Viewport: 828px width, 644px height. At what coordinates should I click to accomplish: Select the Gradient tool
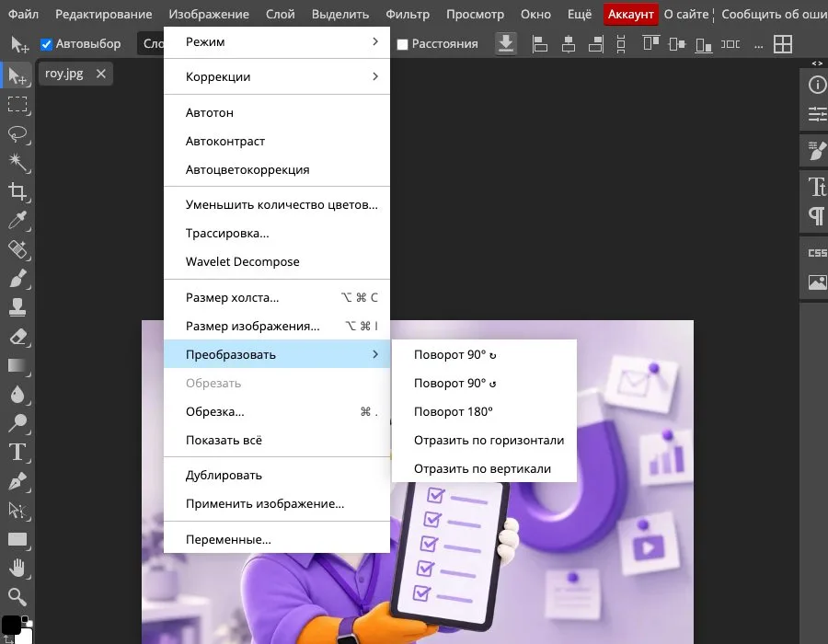(x=17, y=365)
